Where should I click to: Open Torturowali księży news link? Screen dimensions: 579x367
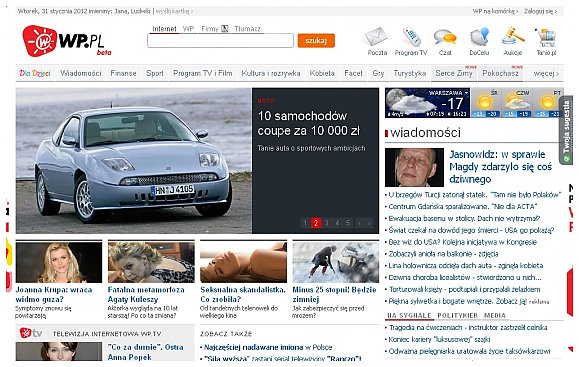coord(464,289)
